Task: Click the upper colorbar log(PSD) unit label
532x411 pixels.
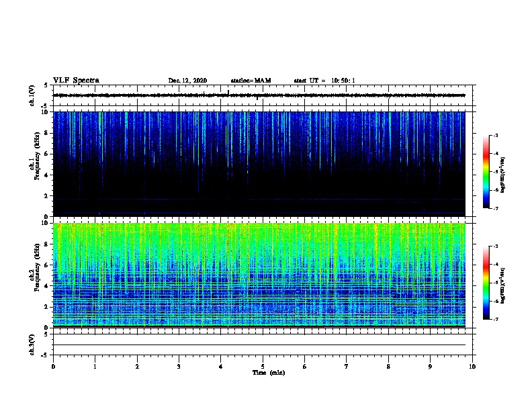Action: 503,175
